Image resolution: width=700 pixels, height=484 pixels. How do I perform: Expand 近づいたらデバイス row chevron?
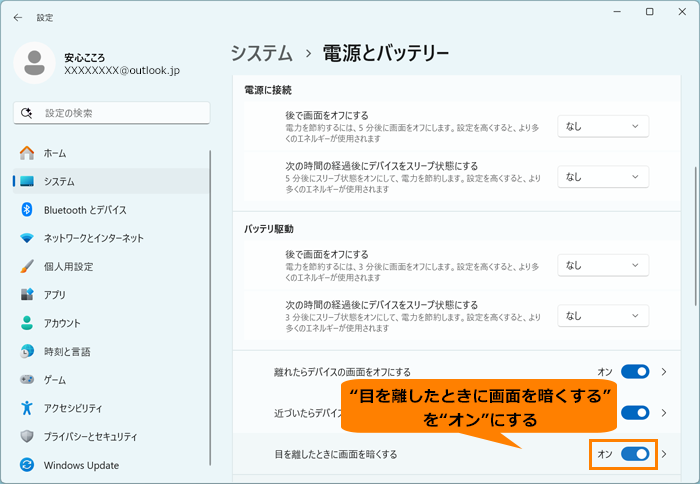(x=664, y=413)
